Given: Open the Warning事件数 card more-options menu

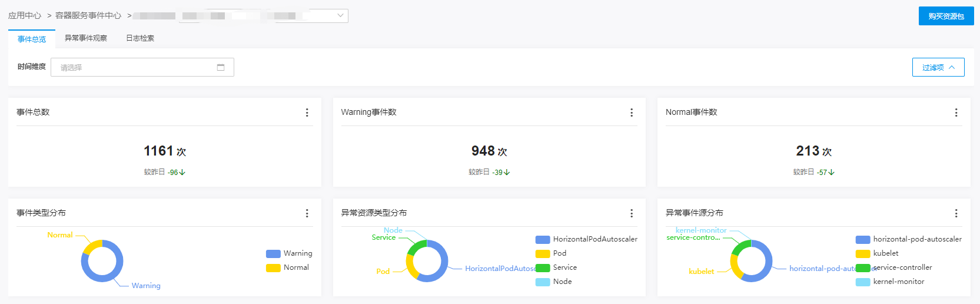Looking at the screenshot, I should coord(631,113).
